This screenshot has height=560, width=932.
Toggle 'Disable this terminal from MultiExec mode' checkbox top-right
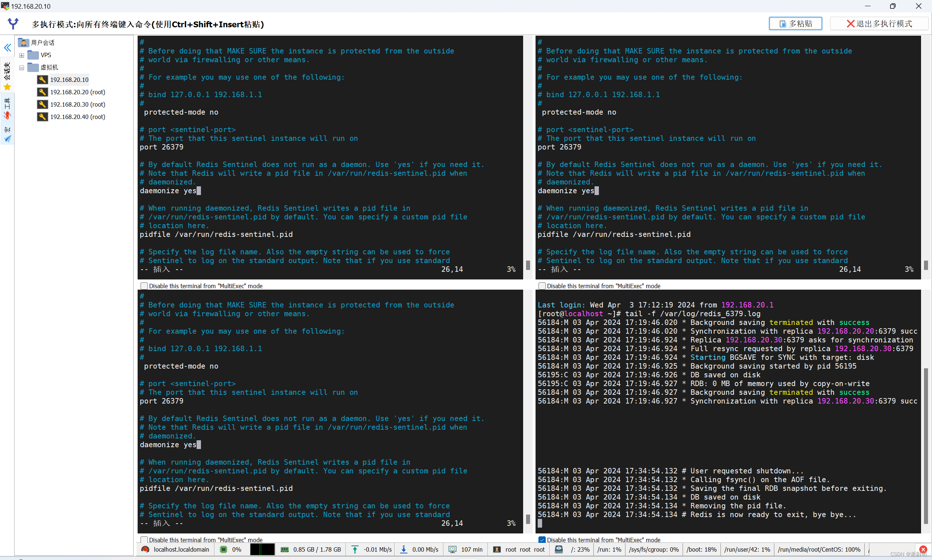[x=542, y=285]
